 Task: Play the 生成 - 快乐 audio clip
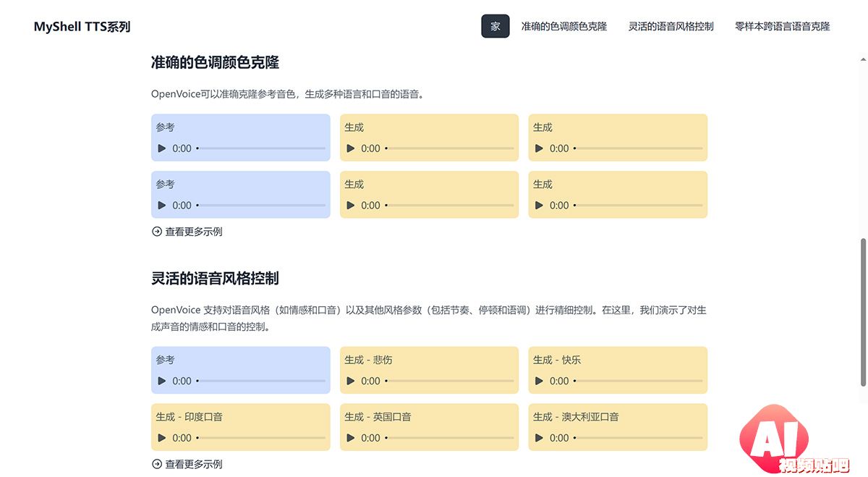[x=540, y=381]
